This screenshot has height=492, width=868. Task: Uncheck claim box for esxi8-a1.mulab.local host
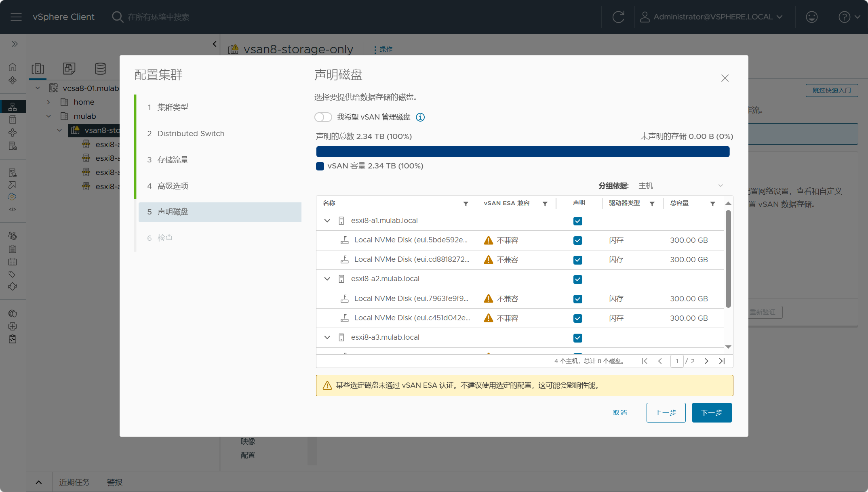pos(578,221)
